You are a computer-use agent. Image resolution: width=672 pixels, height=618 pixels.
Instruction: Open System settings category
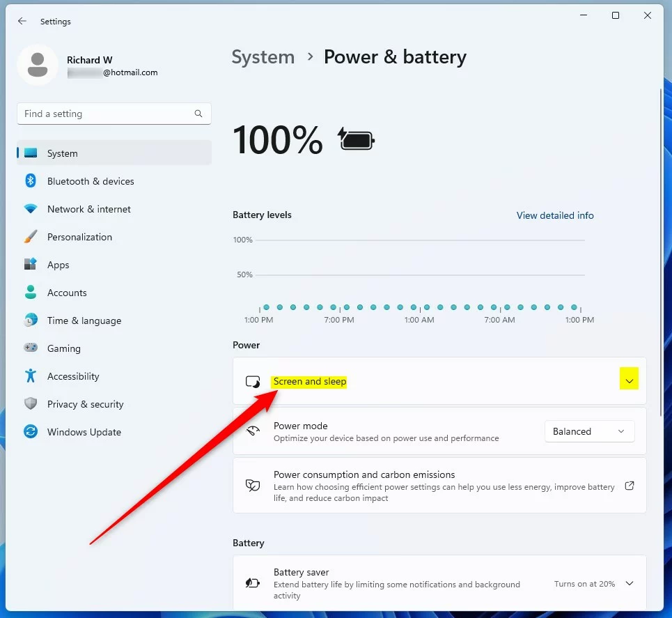pyautogui.click(x=114, y=153)
